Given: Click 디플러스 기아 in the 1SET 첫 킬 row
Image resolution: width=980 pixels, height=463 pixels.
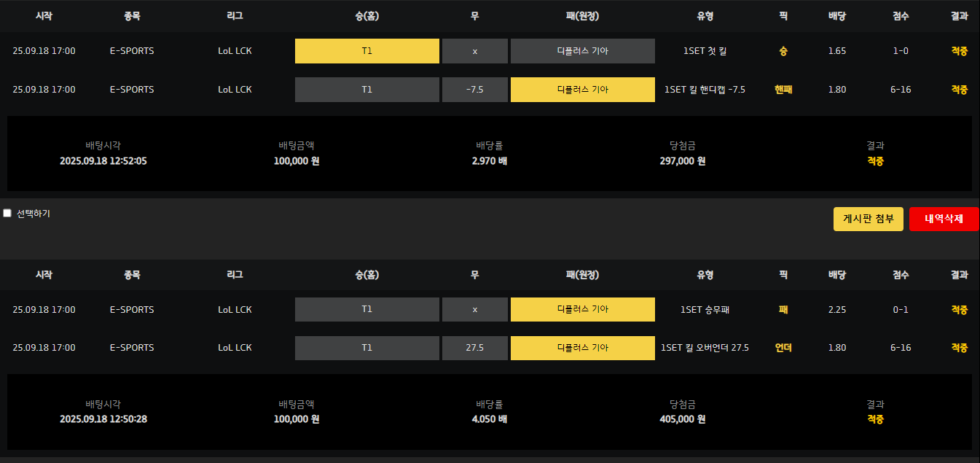Looking at the screenshot, I should tap(582, 51).
